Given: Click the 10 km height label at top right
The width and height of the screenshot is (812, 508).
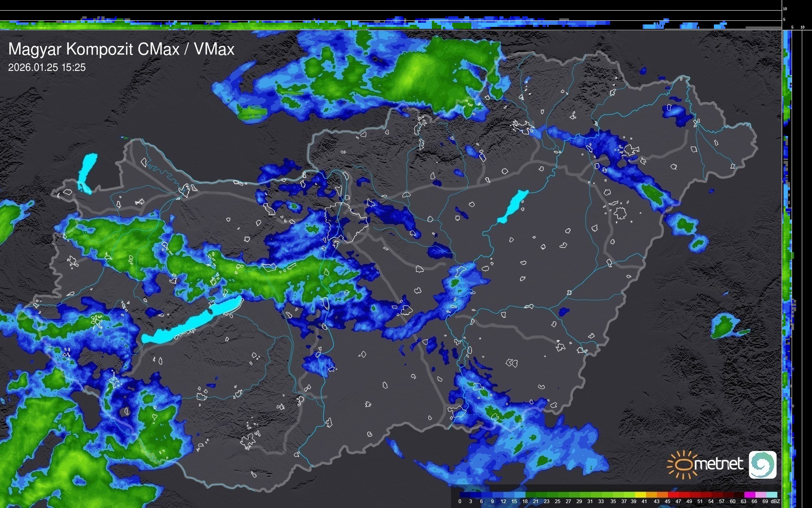Looking at the screenshot, I should [785, 9].
